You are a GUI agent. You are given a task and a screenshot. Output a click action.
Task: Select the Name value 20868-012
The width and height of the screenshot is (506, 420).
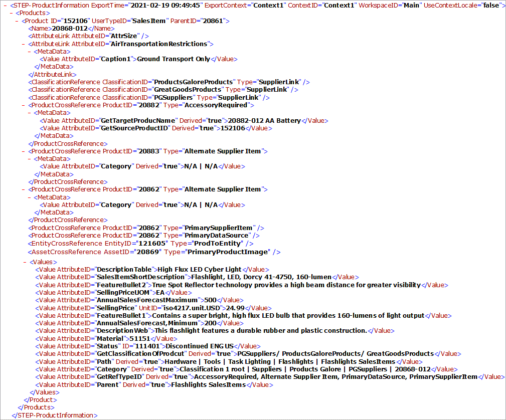[70, 29]
